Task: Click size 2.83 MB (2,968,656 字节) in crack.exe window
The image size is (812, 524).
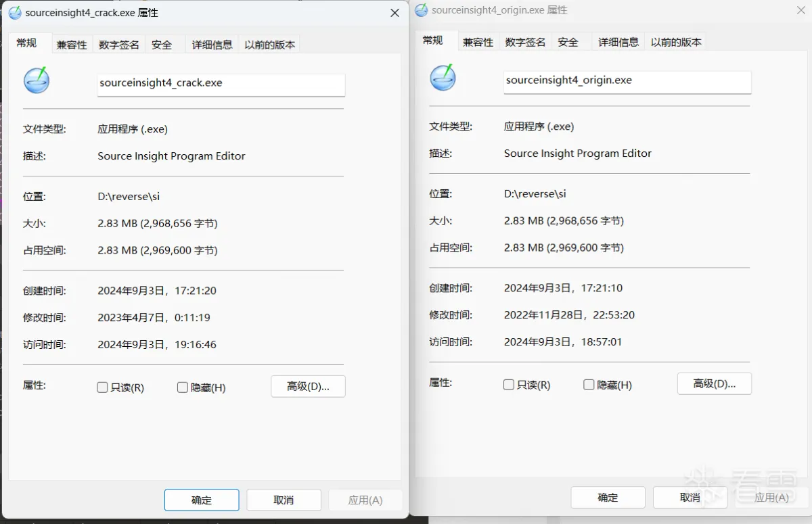Action: click(158, 223)
